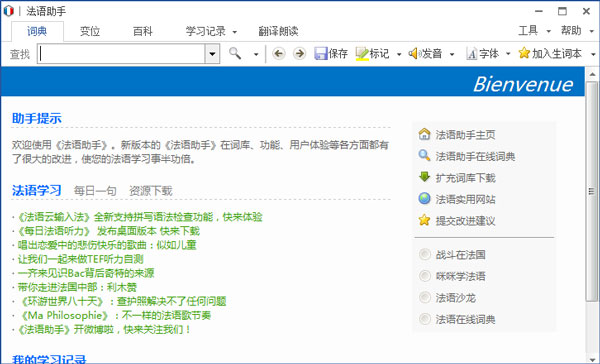Click into the 查找 search input field
The height and width of the screenshot is (364, 600).
(x=122, y=54)
